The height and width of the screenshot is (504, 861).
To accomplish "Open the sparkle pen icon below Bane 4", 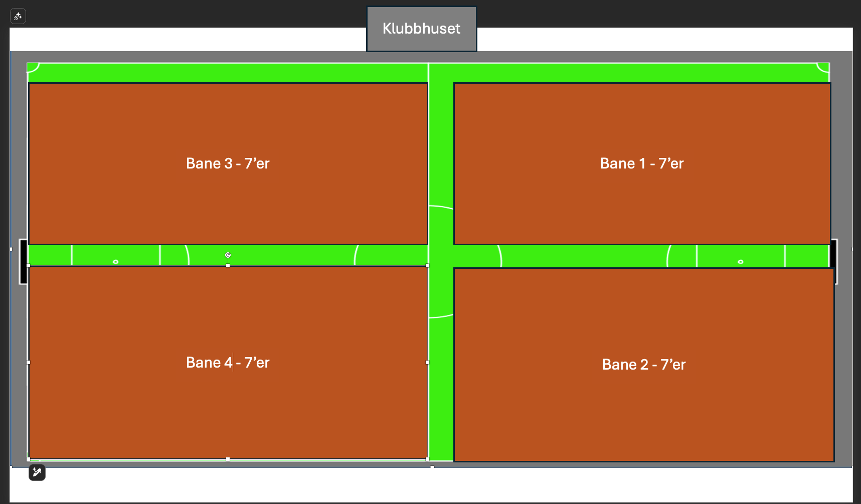I will tap(37, 472).
